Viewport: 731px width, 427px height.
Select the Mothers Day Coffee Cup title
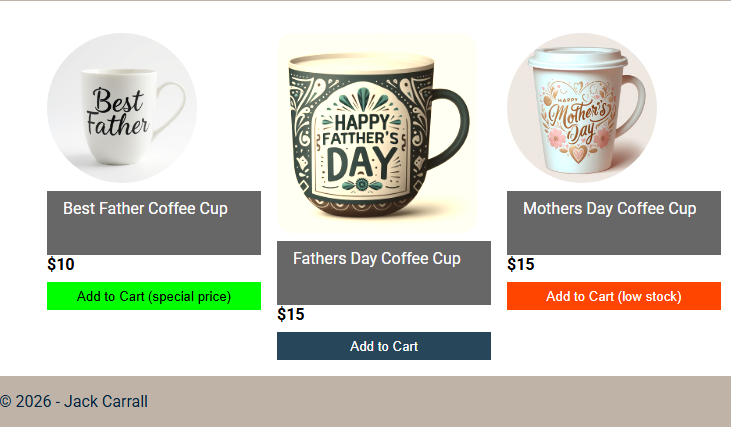[x=609, y=208]
